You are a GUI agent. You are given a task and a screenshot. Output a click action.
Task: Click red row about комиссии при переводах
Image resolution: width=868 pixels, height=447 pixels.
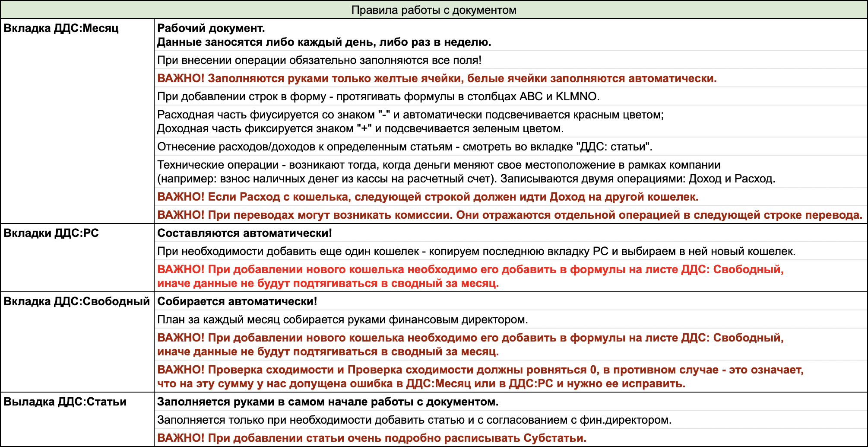pos(511,215)
